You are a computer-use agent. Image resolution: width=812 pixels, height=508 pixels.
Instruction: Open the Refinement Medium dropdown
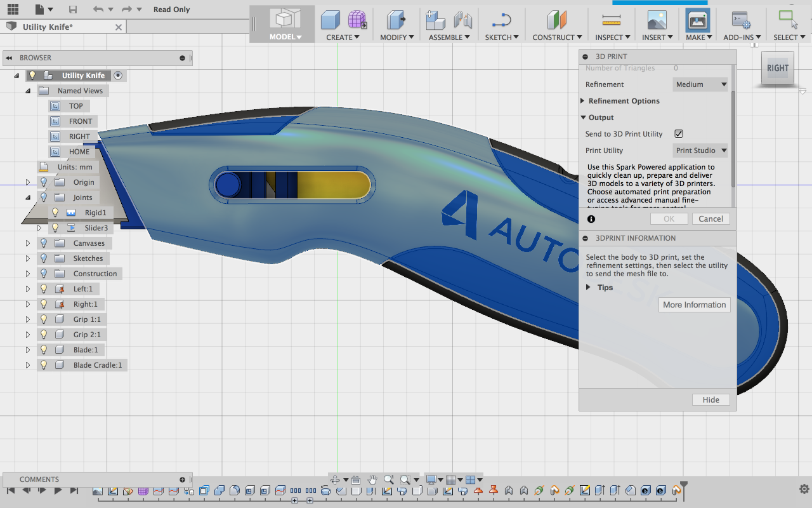pyautogui.click(x=700, y=84)
